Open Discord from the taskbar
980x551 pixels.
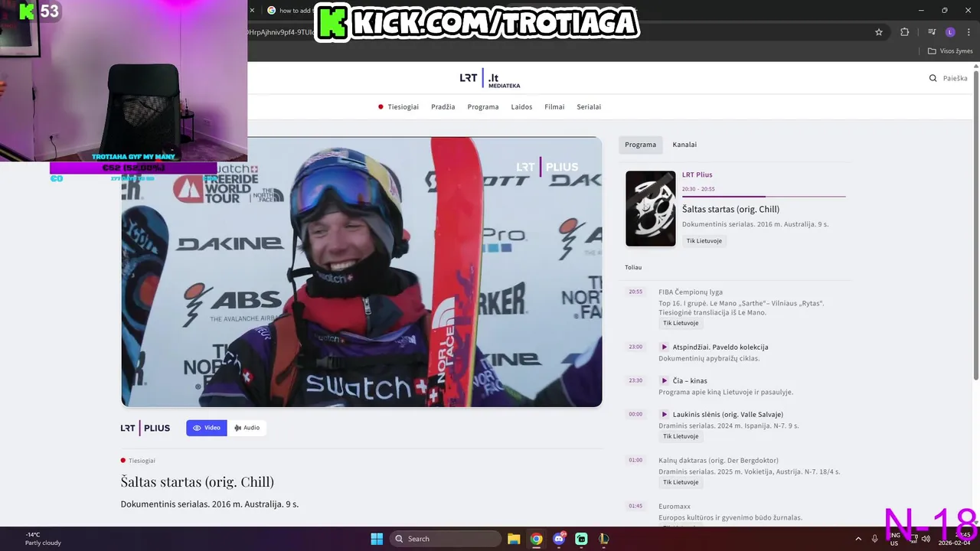click(559, 539)
